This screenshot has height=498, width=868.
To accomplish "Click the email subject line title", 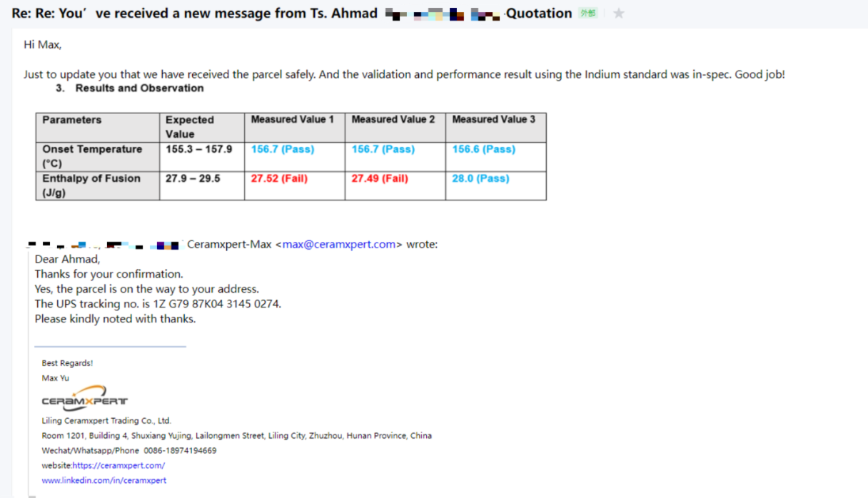I will point(194,14).
